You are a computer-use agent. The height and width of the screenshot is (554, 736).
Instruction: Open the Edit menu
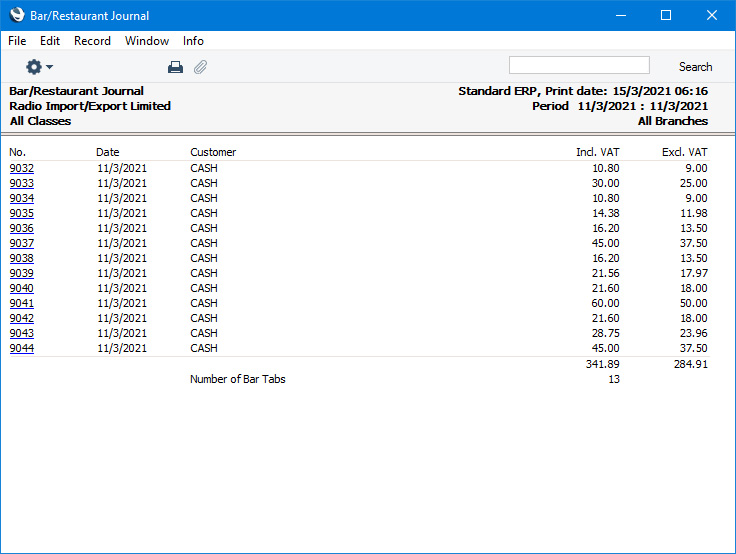point(50,41)
